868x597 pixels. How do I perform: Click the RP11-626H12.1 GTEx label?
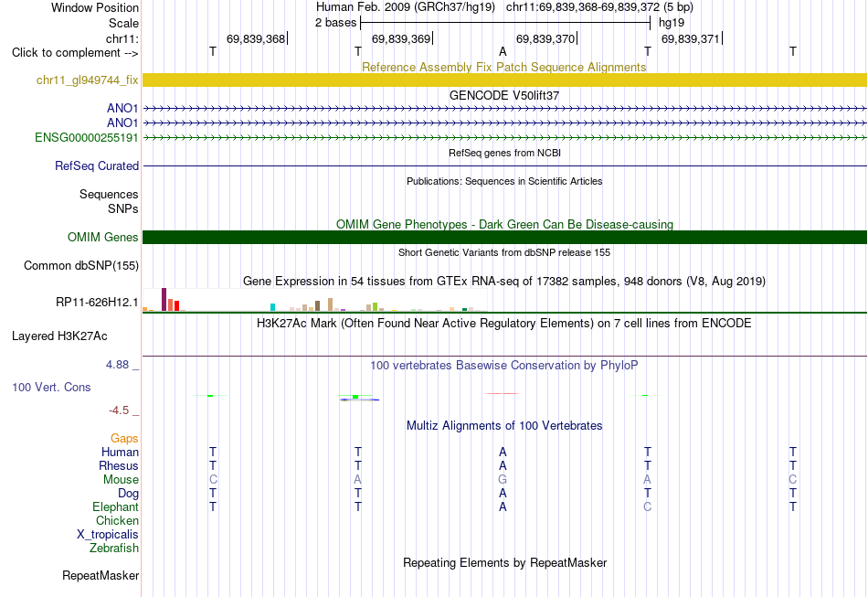pyautogui.click(x=97, y=302)
